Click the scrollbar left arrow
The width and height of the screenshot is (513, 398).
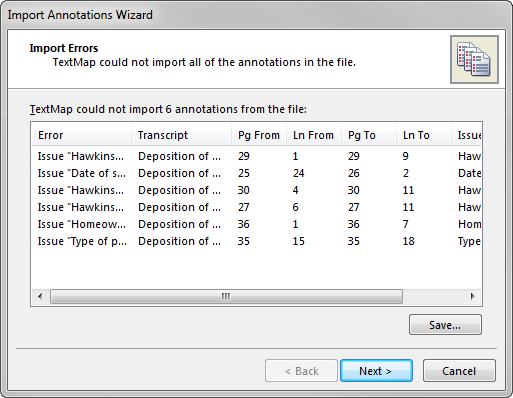[x=40, y=296]
